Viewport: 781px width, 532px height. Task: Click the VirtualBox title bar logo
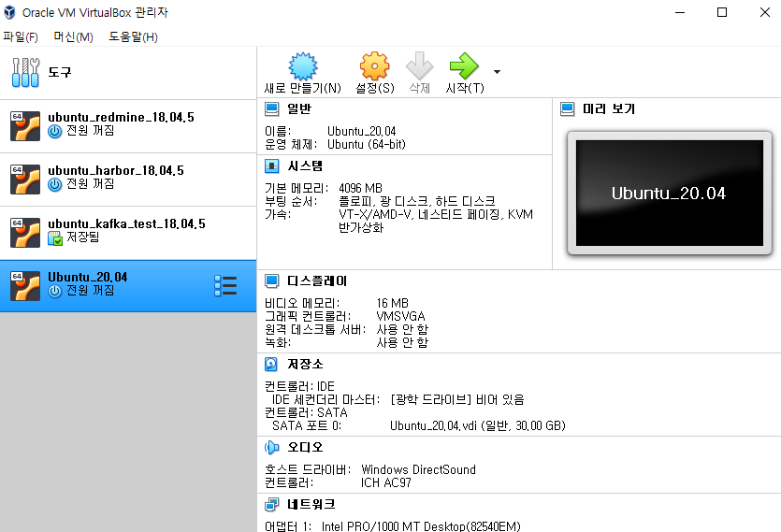click(x=9, y=12)
